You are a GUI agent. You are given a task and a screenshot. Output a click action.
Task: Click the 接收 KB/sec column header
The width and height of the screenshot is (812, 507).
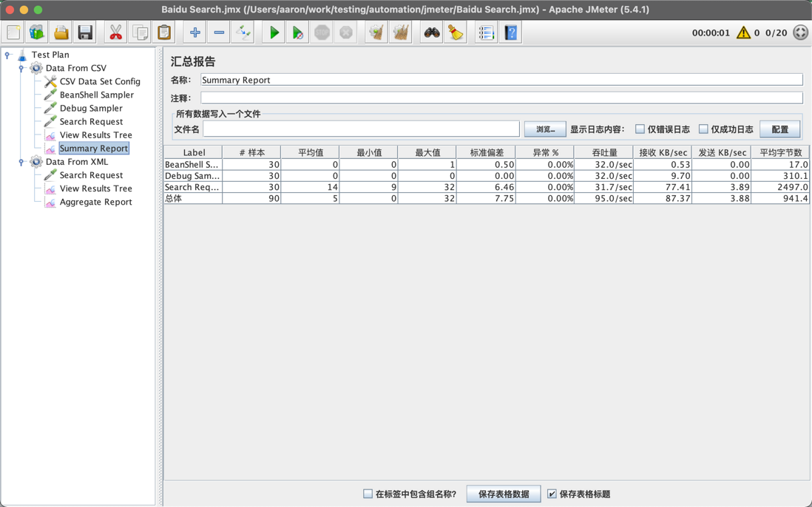point(663,152)
